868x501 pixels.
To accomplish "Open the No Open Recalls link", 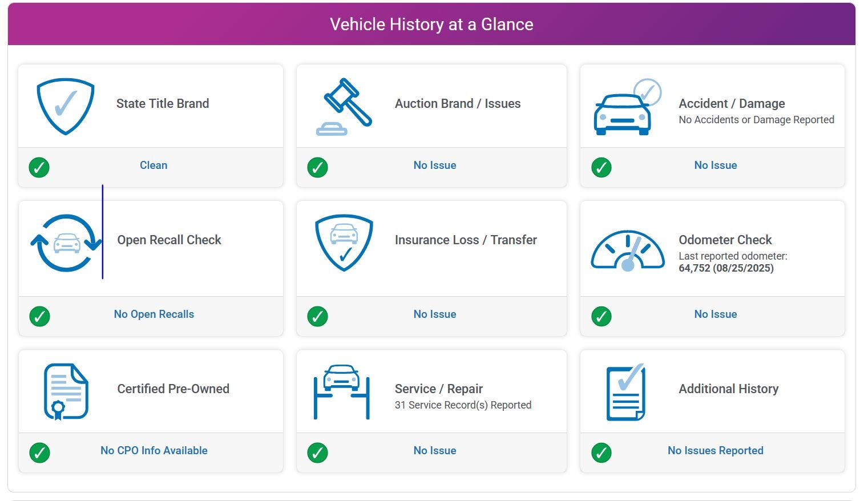I will pyautogui.click(x=154, y=314).
